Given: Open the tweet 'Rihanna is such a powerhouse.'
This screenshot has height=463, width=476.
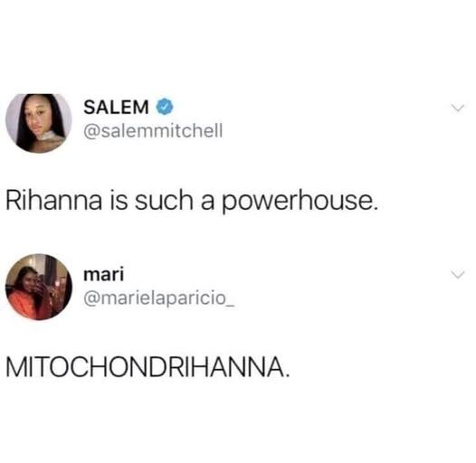Looking at the screenshot, I should [x=193, y=201].
